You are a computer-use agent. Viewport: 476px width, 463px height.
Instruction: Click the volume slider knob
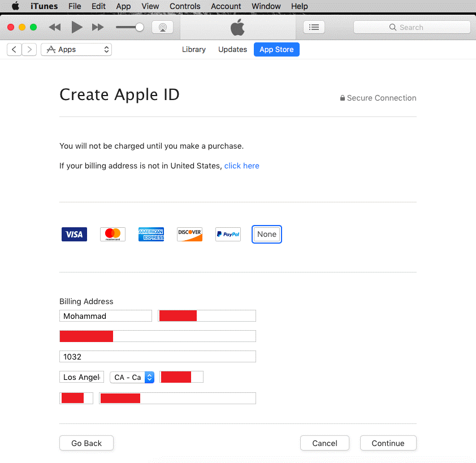(x=139, y=27)
